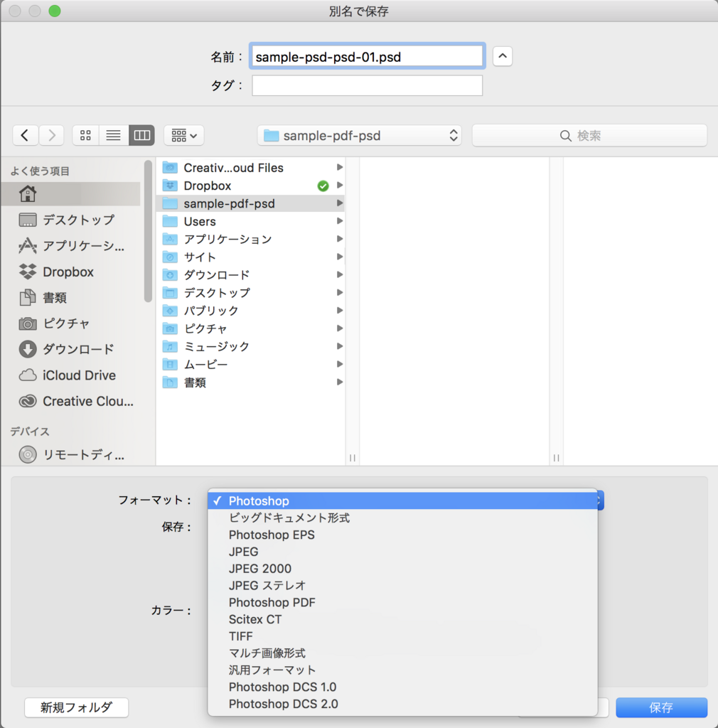
Task: Click the tag input field
Action: pos(367,85)
